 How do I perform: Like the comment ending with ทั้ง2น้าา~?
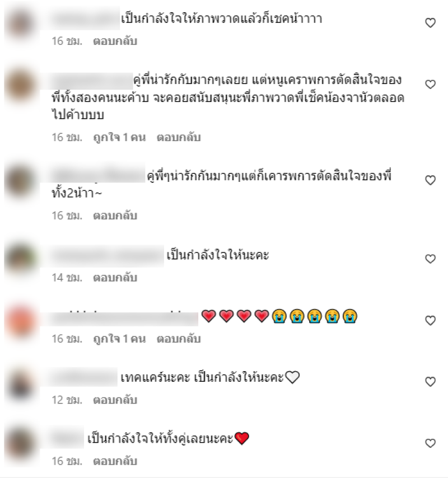pos(430,180)
